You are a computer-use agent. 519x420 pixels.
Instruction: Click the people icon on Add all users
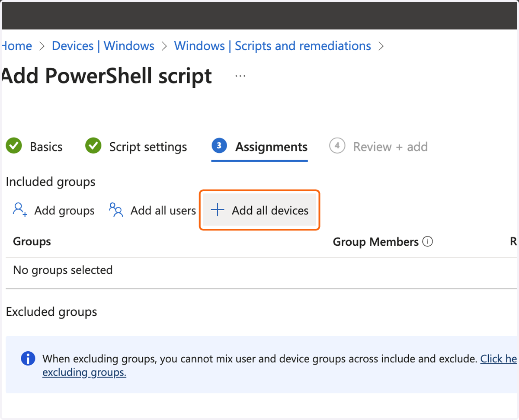coord(116,210)
